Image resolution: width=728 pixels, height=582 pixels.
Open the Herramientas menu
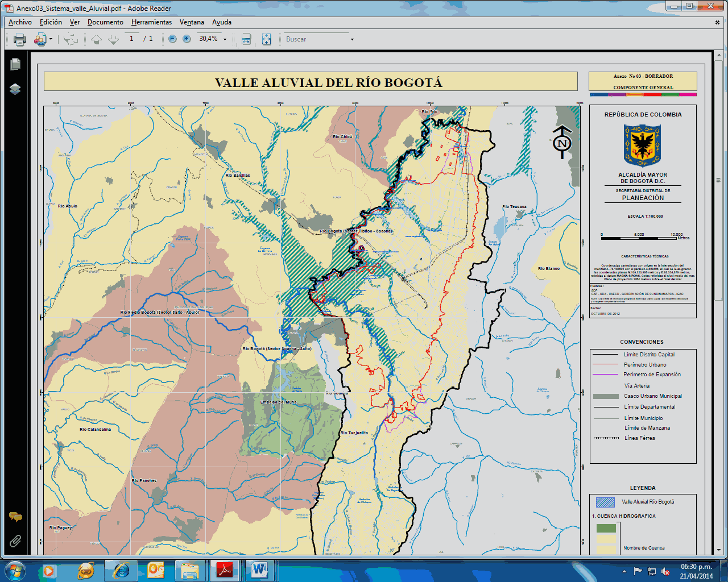(151, 22)
